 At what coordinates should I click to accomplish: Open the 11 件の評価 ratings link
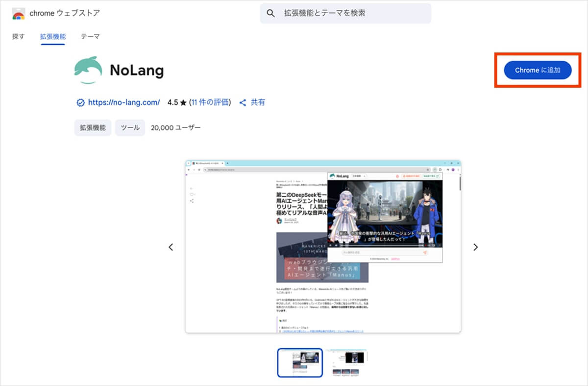pyautogui.click(x=210, y=103)
